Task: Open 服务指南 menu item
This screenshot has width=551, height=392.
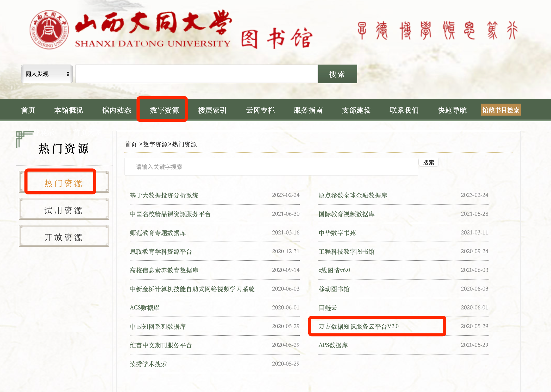Action: coord(308,110)
